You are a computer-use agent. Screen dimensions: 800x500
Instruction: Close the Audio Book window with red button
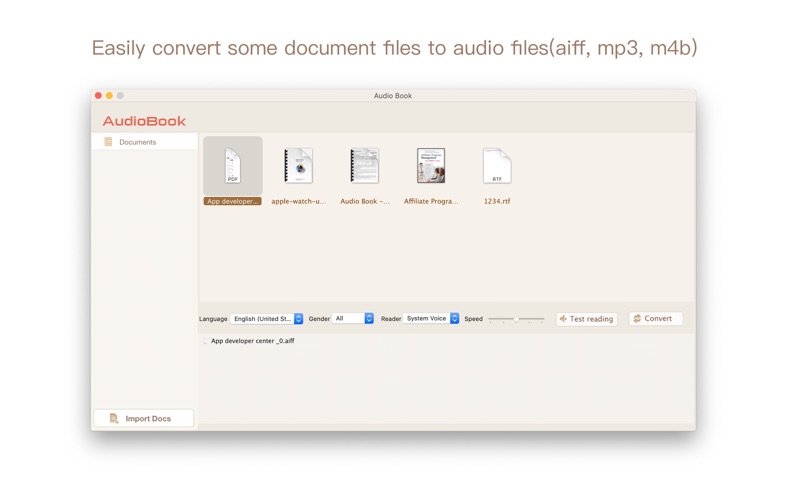pos(98,95)
